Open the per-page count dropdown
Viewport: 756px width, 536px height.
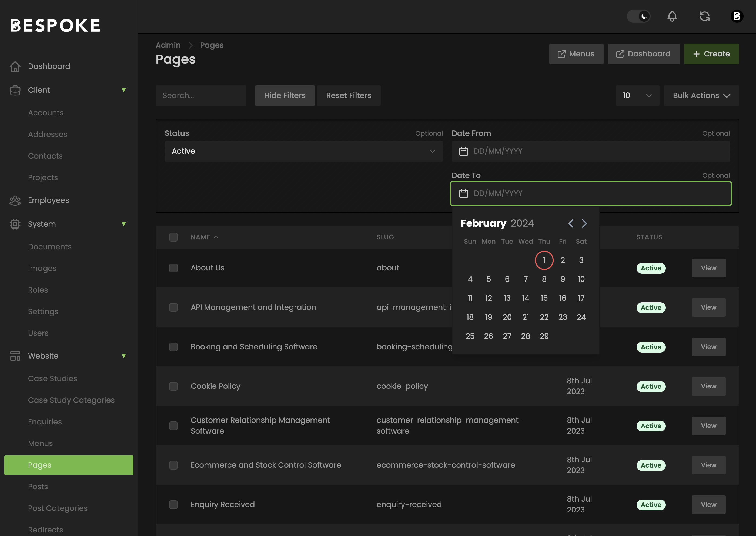(638, 96)
